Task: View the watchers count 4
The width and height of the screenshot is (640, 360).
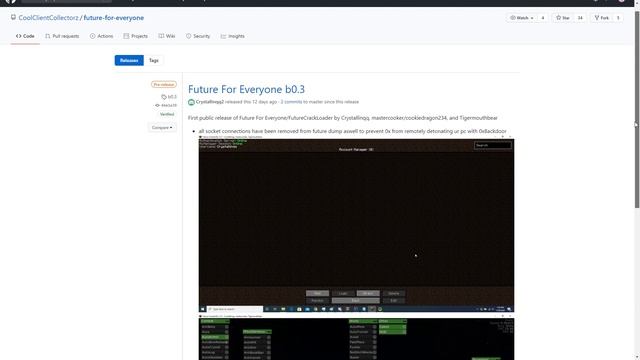Action: tap(542, 18)
